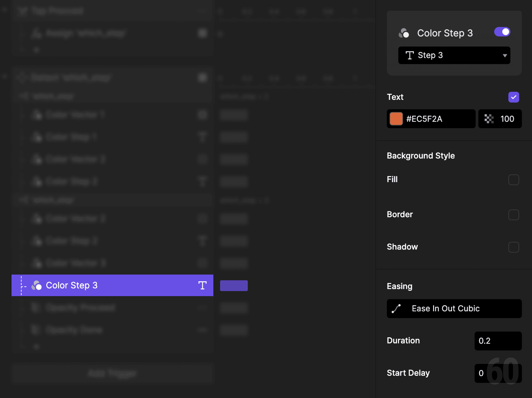This screenshot has height=398, width=532.
Task: Click the T glyph inside the Step 3 selector
Action: pos(410,55)
